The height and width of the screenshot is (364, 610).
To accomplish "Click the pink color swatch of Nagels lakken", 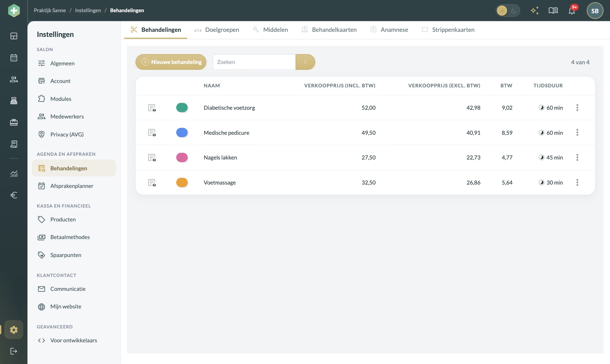I will point(182,157).
